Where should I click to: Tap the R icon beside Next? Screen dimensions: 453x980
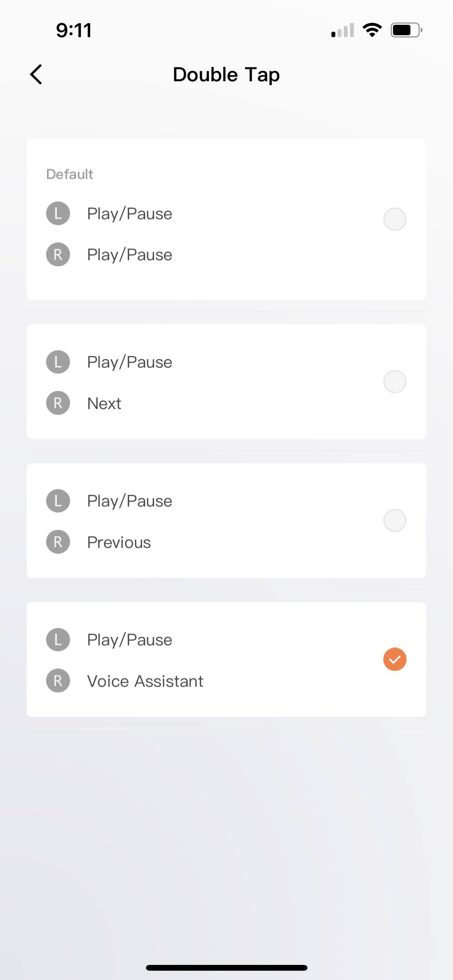click(58, 403)
